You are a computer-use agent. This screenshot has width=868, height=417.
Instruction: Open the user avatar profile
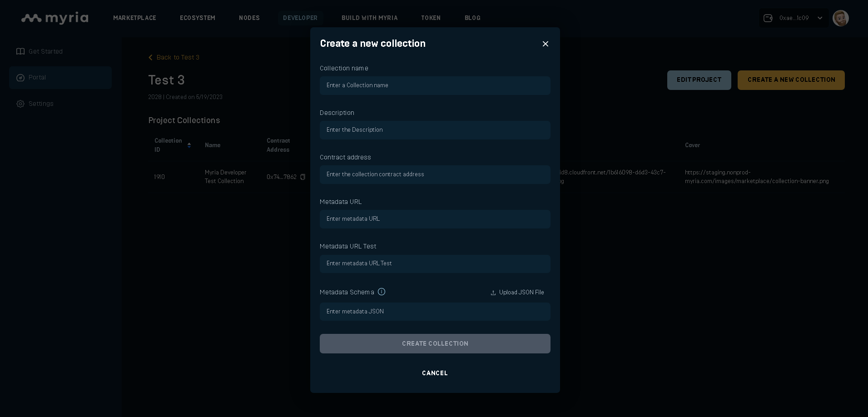tap(841, 18)
